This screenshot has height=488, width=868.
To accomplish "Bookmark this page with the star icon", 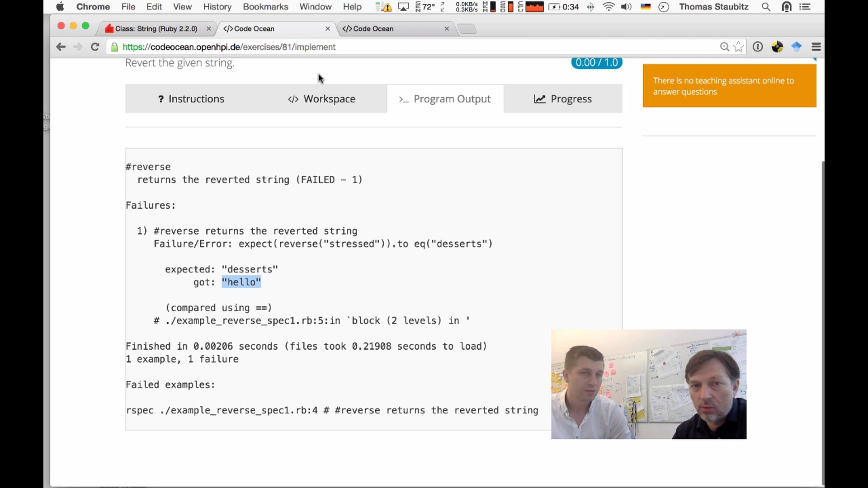I will click(739, 47).
